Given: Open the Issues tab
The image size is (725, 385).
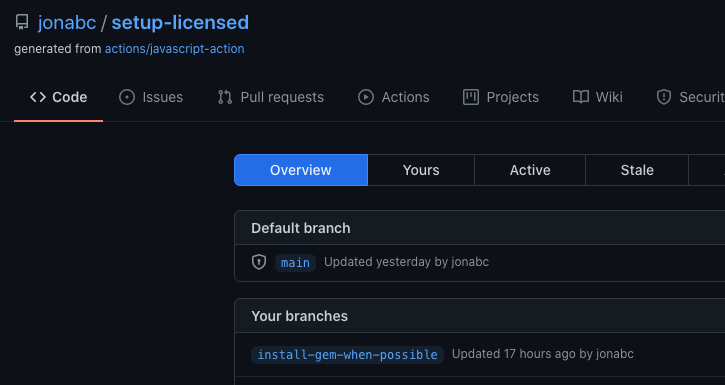Looking at the screenshot, I should pos(151,97).
